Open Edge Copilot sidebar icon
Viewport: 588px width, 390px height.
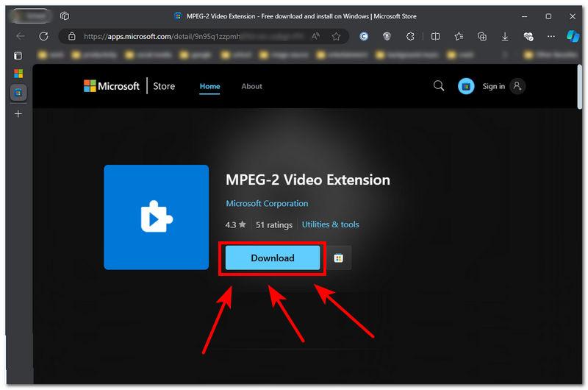coord(573,36)
